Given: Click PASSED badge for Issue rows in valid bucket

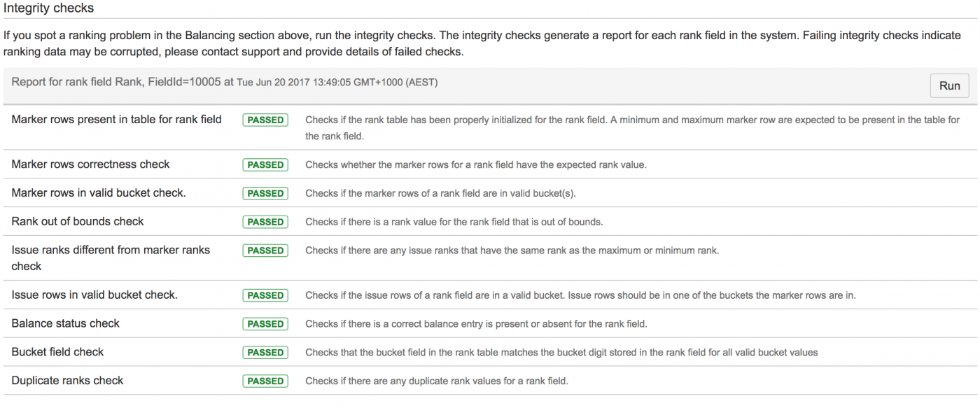Looking at the screenshot, I should coord(265,295).
